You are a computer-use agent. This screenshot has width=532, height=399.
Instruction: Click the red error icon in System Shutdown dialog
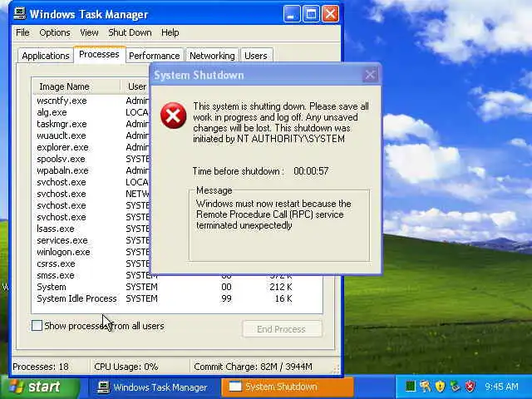[174, 116]
